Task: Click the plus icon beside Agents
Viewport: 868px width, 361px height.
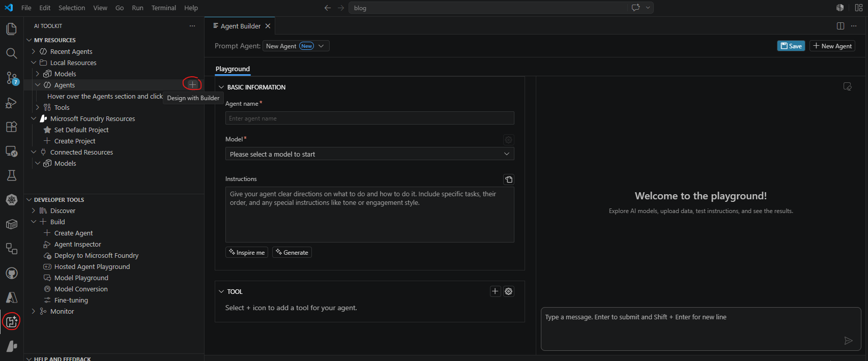Action: (192, 84)
